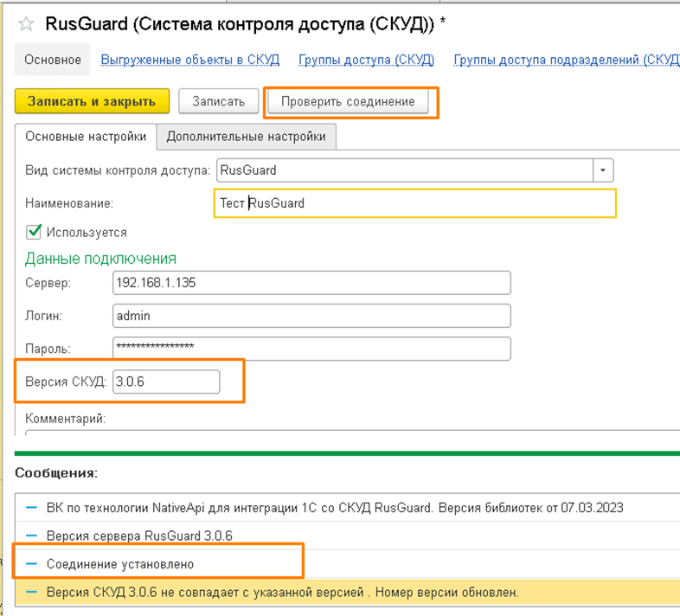The width and height of the screenshot is (680, 616).
Task: Click the favorites star next to the RusGuard title
Action: click(28, 23)
